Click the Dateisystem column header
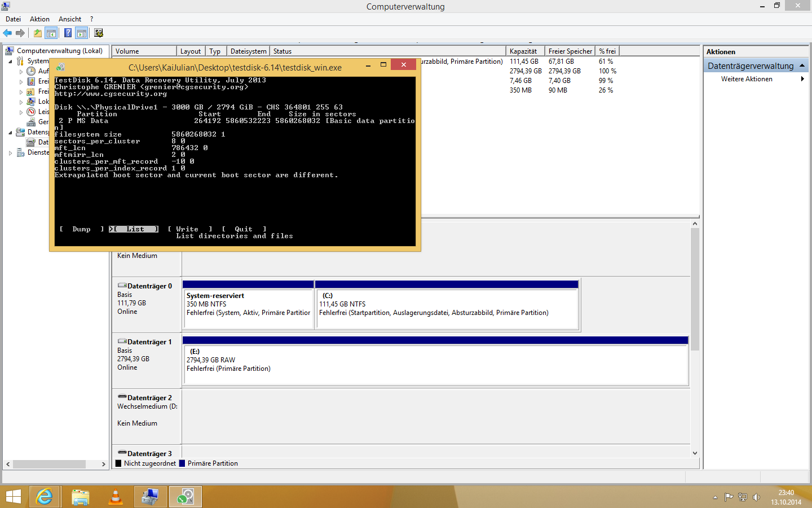The image size is (812, 508). click(248, 51)
